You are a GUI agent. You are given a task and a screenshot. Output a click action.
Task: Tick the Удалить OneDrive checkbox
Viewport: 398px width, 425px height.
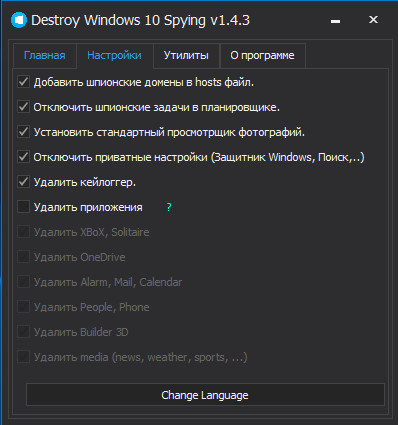pos(23,257)
